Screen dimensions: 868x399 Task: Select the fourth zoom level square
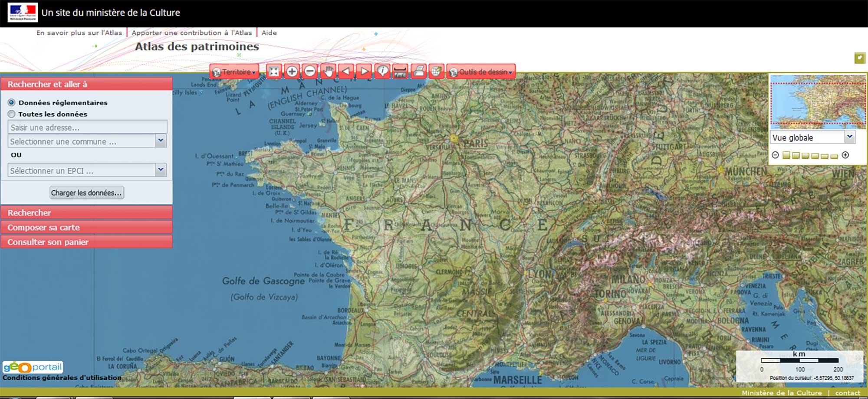815,156
